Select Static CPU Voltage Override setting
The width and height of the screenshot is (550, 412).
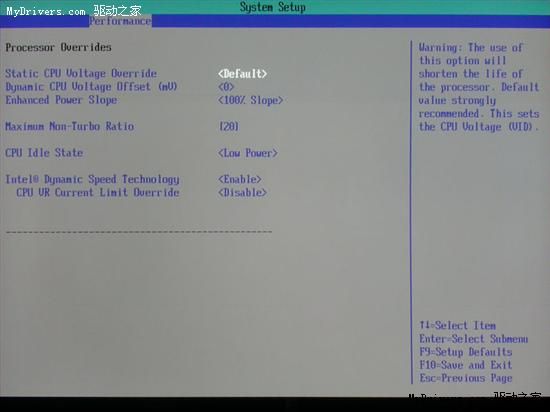81,73
